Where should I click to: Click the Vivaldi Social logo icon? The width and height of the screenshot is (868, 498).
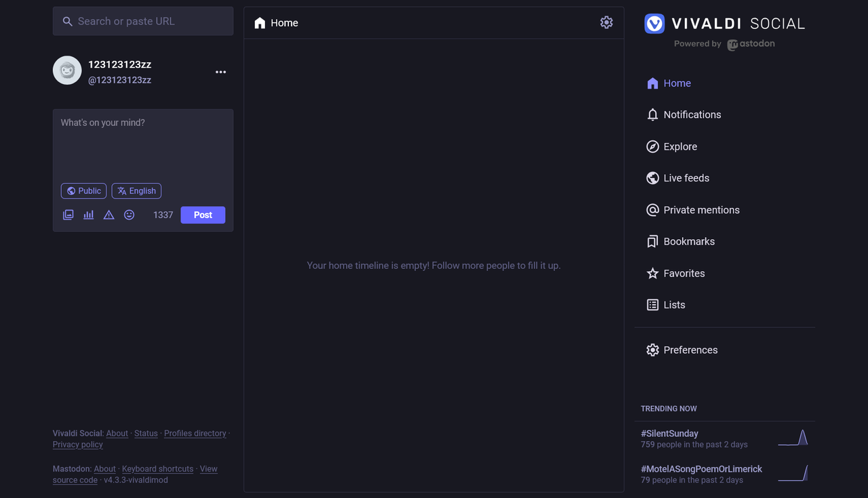pyautogui.click(x=654, y=24)
